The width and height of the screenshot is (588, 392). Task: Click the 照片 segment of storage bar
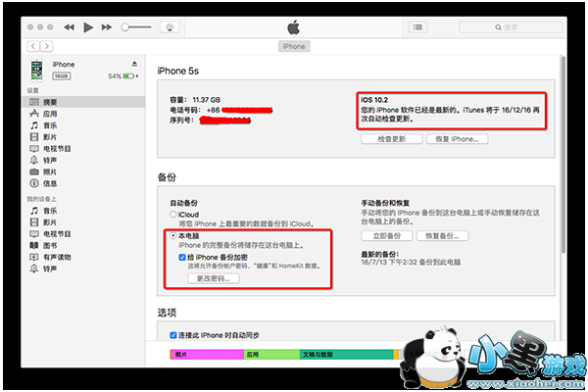(x=208, y=355)
